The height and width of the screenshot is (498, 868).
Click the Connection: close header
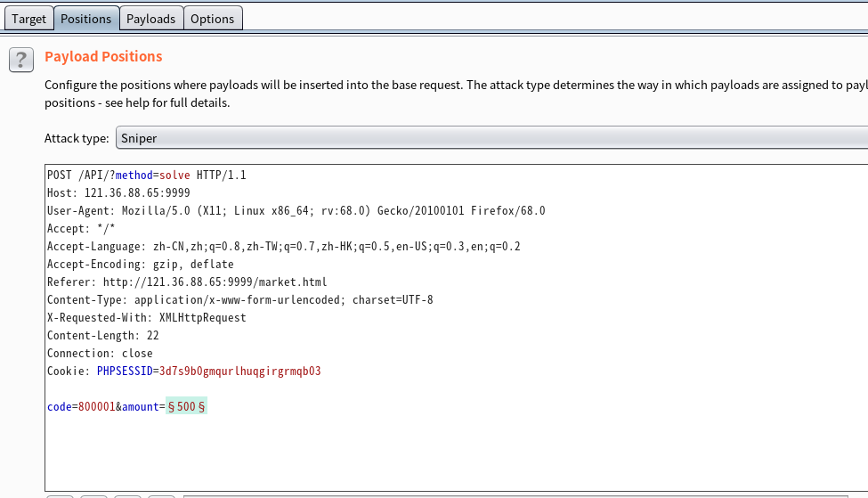[x=100, y=354]
